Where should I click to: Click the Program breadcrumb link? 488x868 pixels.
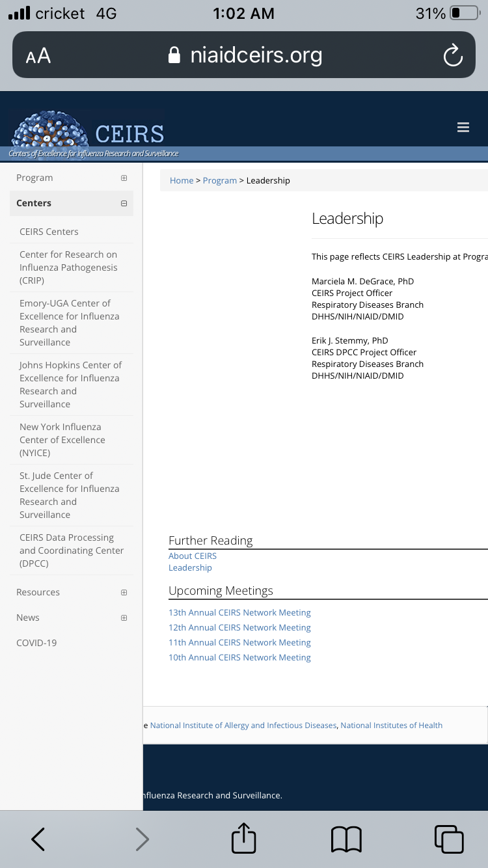(220, 180)
